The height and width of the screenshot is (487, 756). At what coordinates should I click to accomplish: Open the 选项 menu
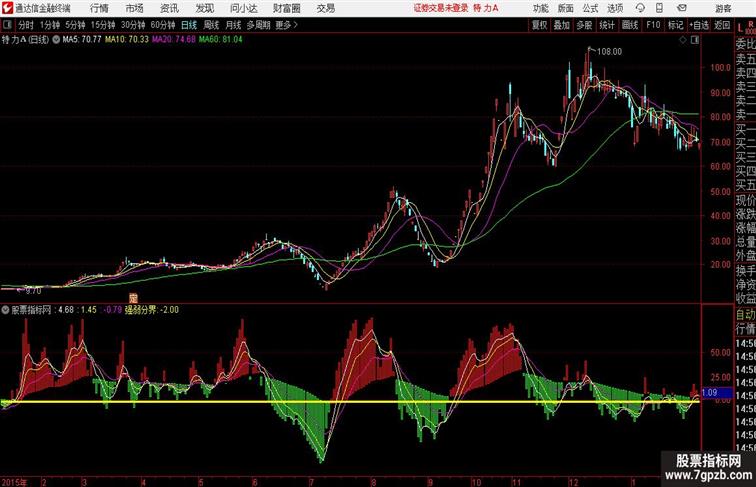point(615,8)
